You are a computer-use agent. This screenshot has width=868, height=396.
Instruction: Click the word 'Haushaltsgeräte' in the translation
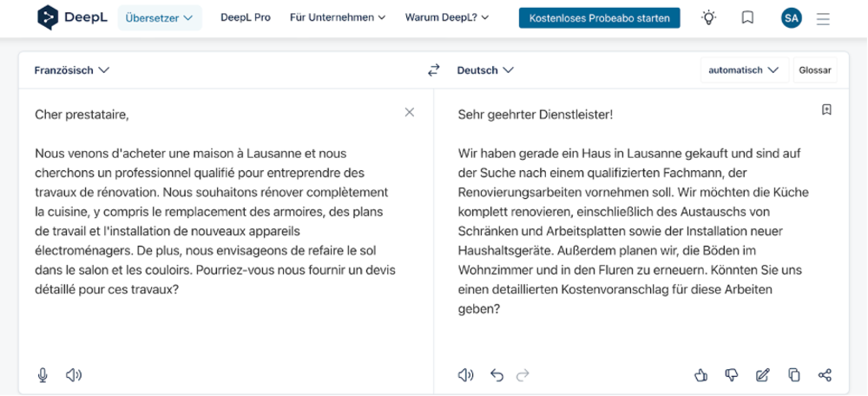(x=503, y=251)
